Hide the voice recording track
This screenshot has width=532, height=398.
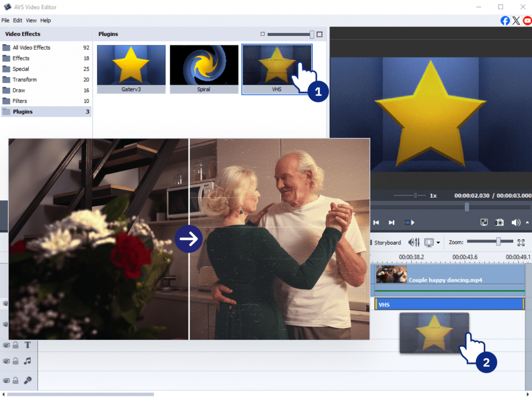6,380
